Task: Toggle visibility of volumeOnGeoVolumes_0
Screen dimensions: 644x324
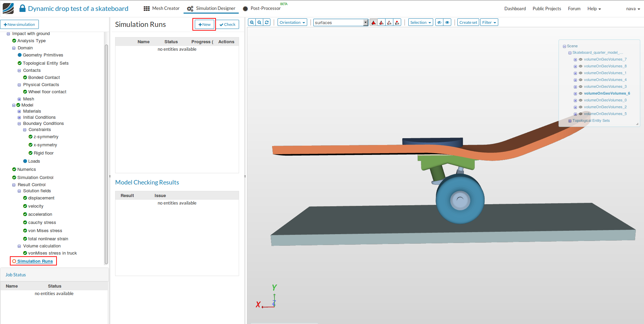Action: tap(581, 100)
